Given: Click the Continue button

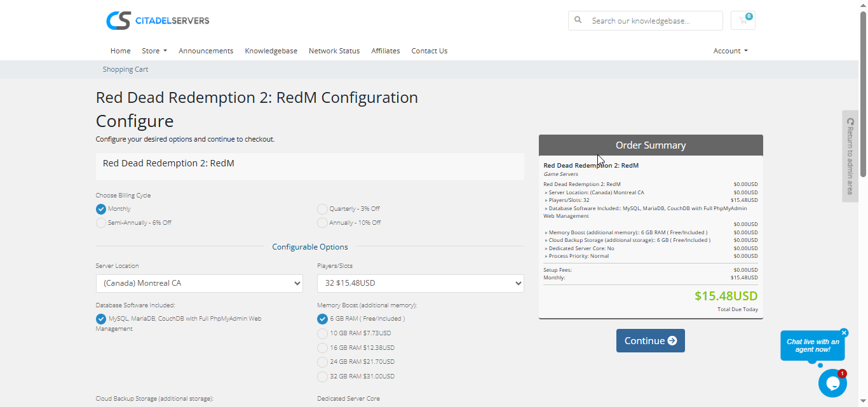Looking at the screenshot, I should point(650,341).
